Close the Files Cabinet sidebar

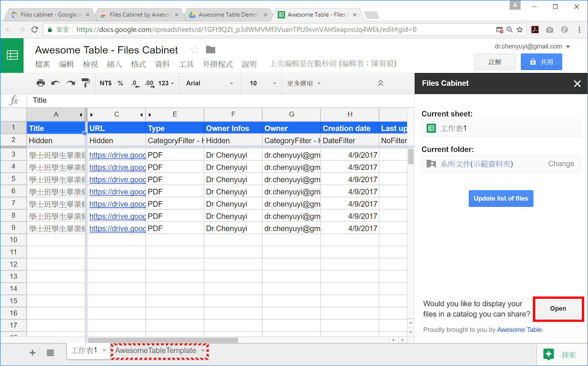click(x=577, y=84)
